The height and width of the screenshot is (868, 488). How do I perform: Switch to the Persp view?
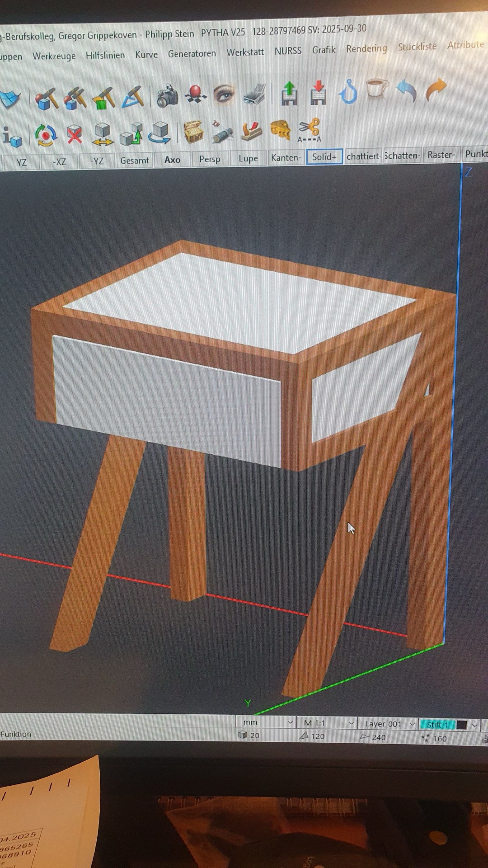coord(210,159)
